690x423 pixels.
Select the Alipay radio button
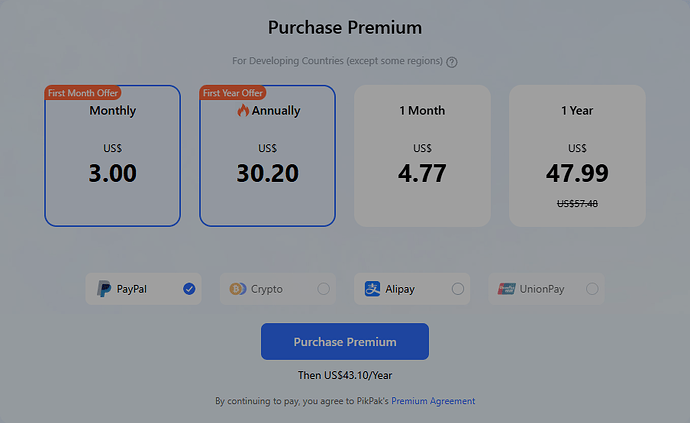[458, 289]
